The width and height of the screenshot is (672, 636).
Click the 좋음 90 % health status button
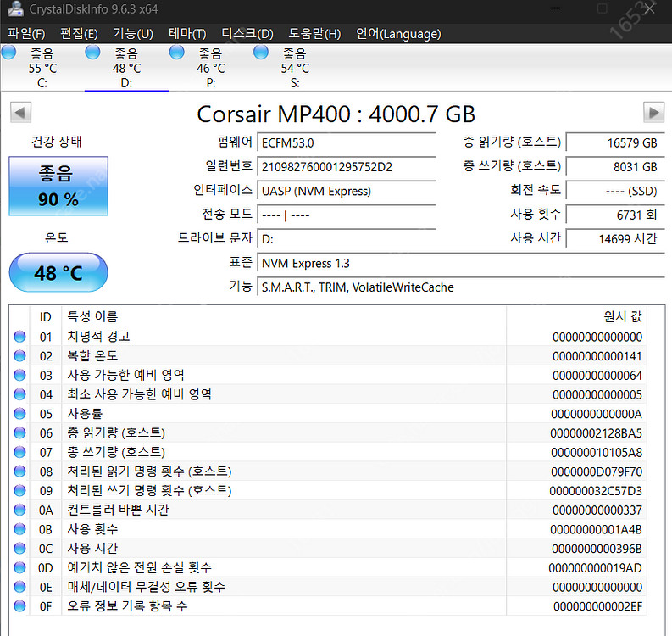click(58, 186)
